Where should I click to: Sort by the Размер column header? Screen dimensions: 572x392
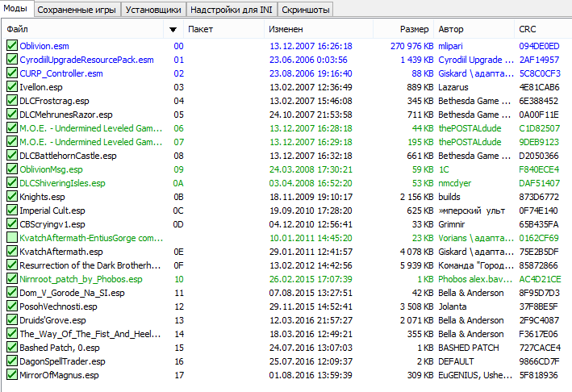point(403,29)
